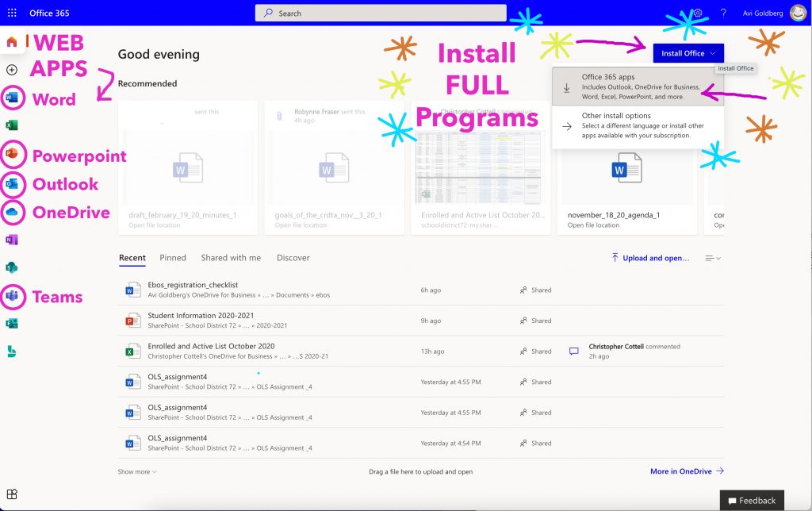Click Shared status on Student Information row
The image size is (812, 511).
(x=535, y=321)
